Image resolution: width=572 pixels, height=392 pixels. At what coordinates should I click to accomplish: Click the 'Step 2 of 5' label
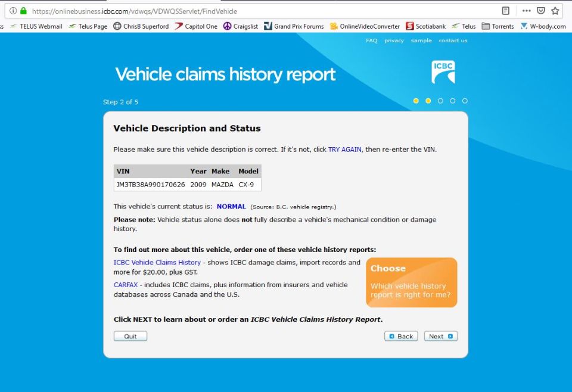120,102
